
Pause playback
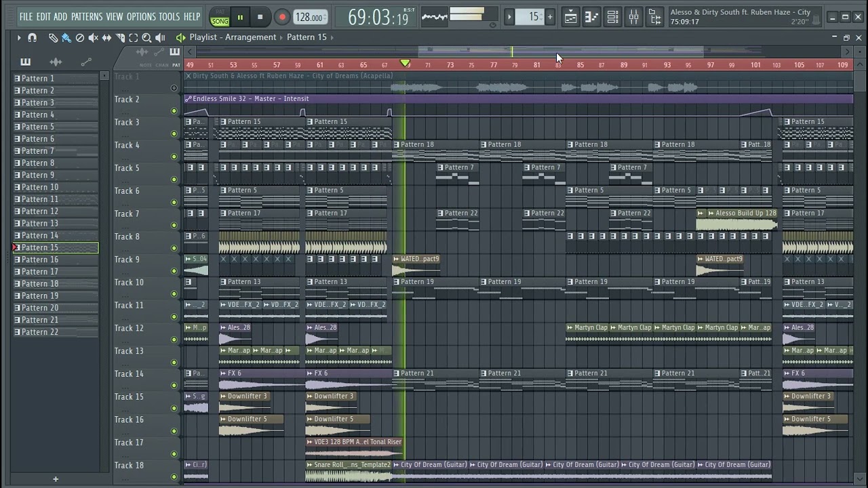(240, 17)
